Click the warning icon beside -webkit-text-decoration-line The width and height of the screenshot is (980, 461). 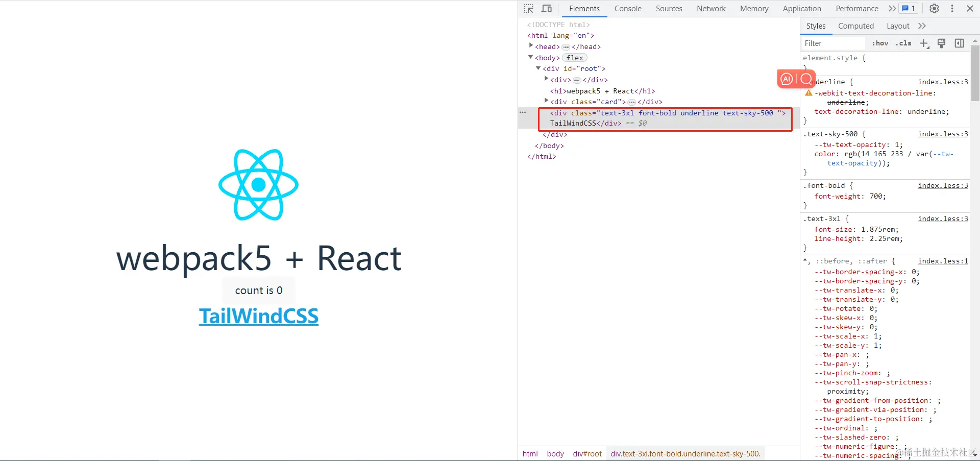pos(808,93)
